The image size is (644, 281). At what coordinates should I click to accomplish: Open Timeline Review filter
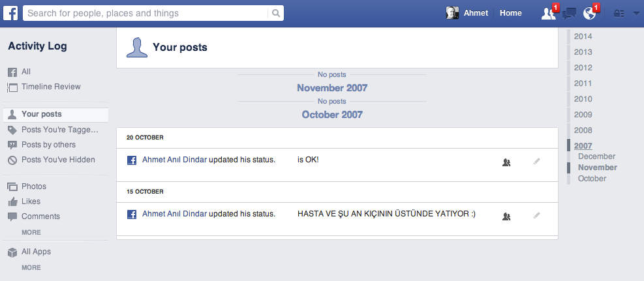click(51, 87)
